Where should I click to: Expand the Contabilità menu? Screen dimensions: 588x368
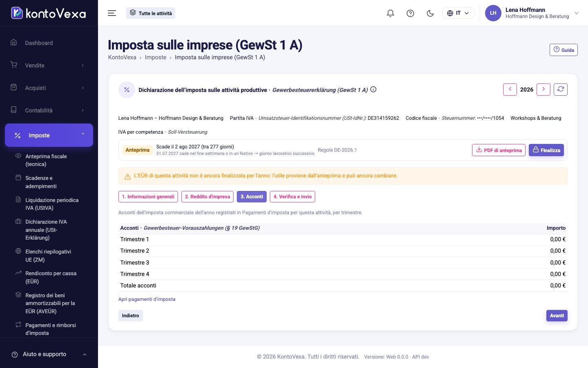tap(49, 110)
